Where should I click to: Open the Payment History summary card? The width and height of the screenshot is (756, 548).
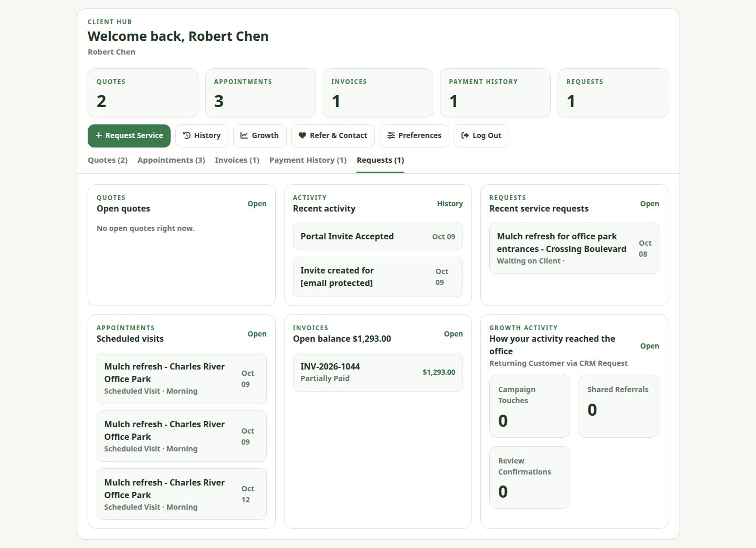tap(495, 93)
